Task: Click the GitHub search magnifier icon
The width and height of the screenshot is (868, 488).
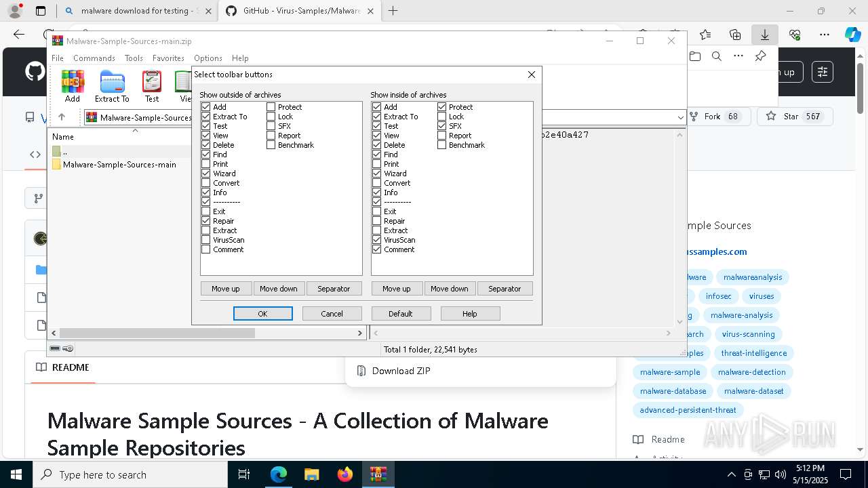Action: pos(716,56)
